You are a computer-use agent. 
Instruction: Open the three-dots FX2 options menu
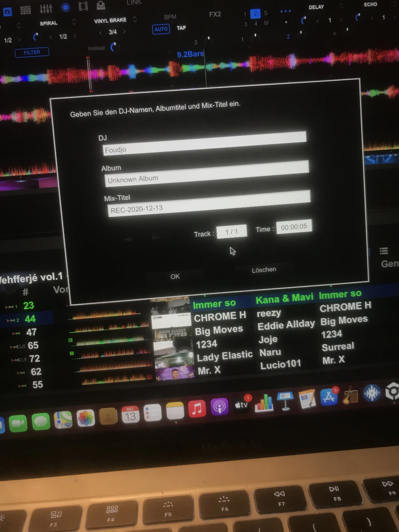point(286,11)
